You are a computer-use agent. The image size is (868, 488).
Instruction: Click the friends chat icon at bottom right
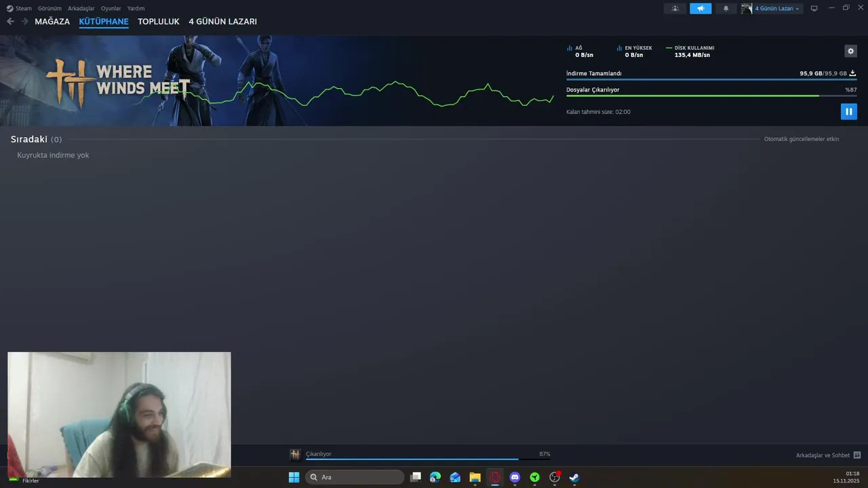[x=857, y=455]
